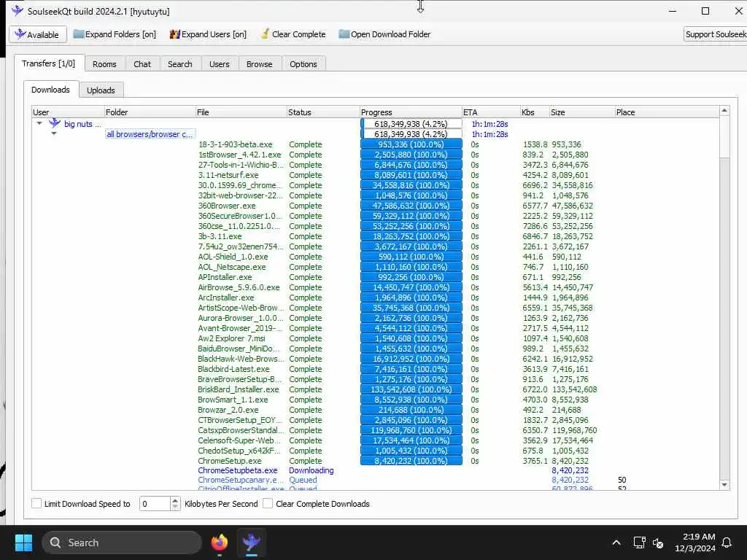Click the Clear Complete broom icon
The image size is (747, 560).
point(266,34)
